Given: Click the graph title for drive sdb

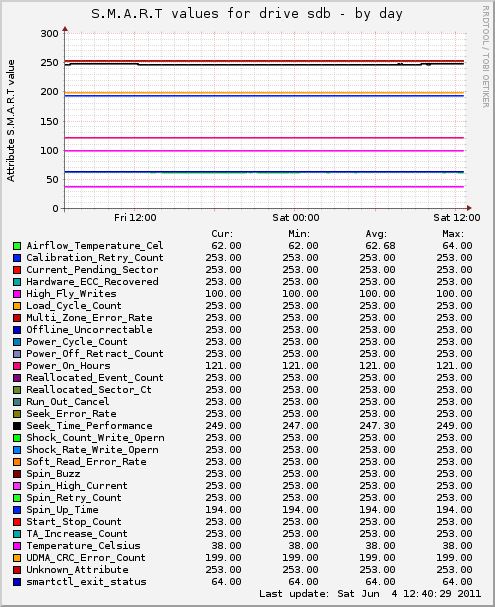Looking at the screenshot, I should (247, 14).
